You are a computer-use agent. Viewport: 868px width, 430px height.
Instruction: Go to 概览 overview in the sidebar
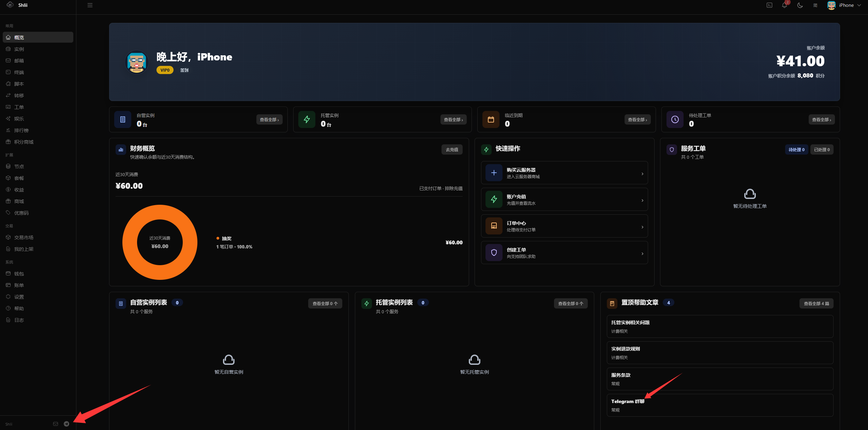pyautogui.click(x=38, y=37)
